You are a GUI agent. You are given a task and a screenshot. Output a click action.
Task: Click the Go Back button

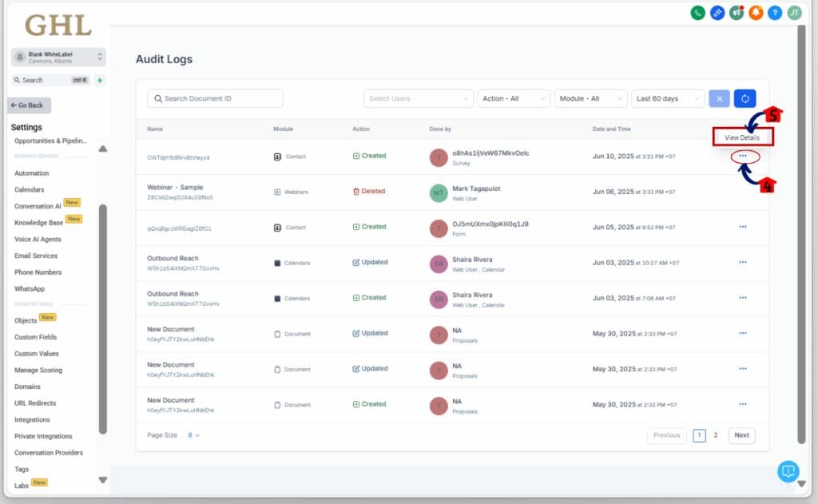pos(29,105)
